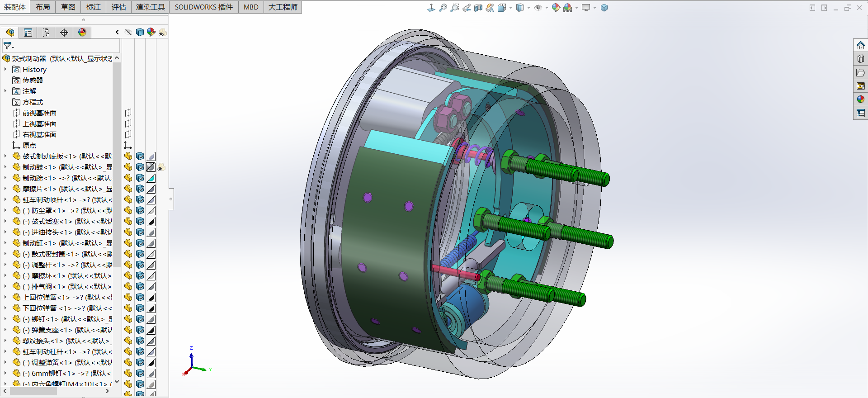Click appearance swatch for 鼓式活塞<1> row

tap(151, 221)
